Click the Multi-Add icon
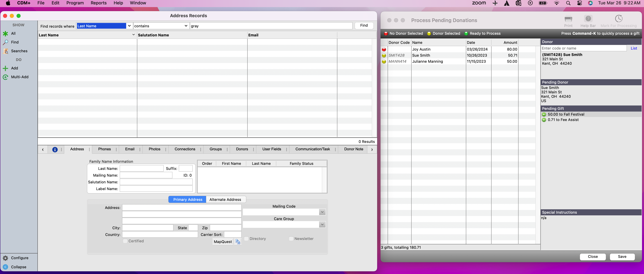This screenshot has height=274, width=644. pos(5,77)
